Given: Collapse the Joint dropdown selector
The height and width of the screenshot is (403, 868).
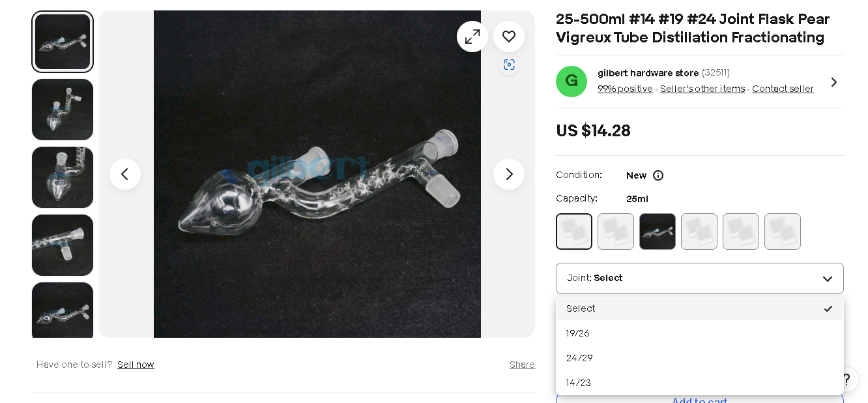Looking at the screenshot, I should pos(700,278).
